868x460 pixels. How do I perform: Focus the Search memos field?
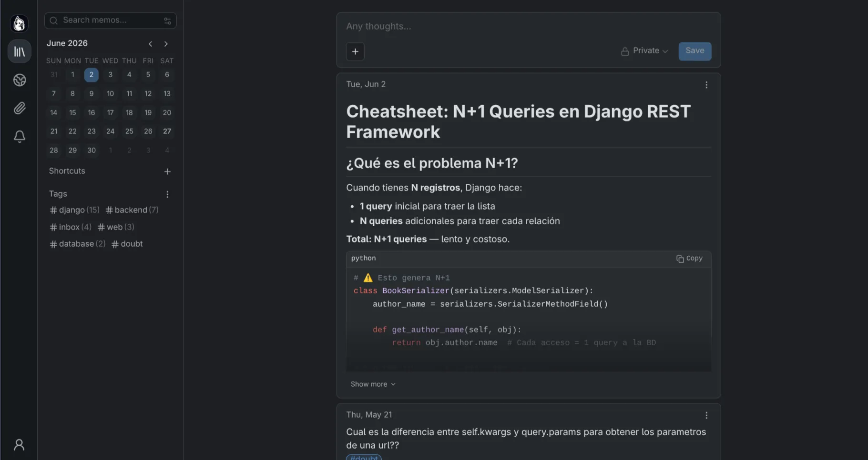(x=110, y=20)
